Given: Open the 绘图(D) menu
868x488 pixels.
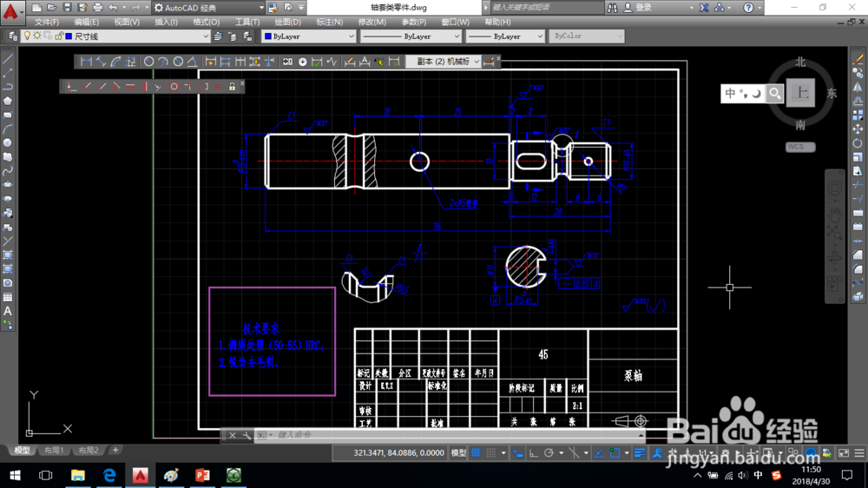Looking at the screenshot, I should coord(288,23).
